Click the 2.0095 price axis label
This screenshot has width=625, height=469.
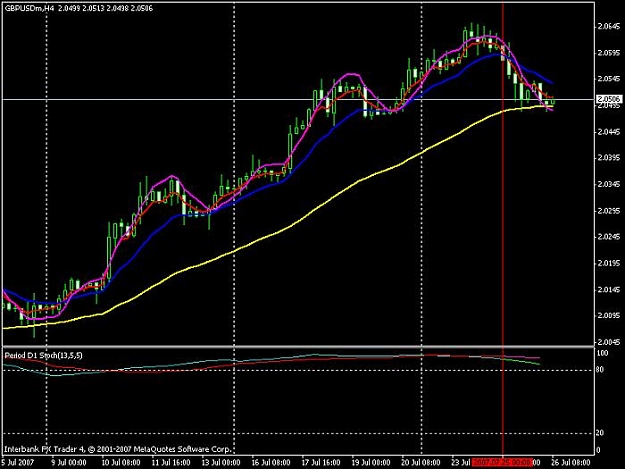609,316
